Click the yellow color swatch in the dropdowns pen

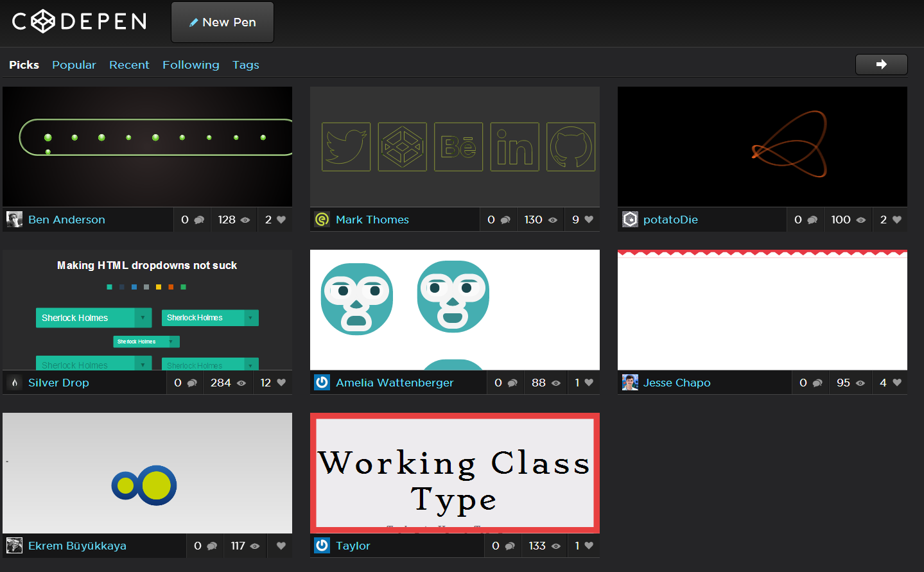(158, 287)
